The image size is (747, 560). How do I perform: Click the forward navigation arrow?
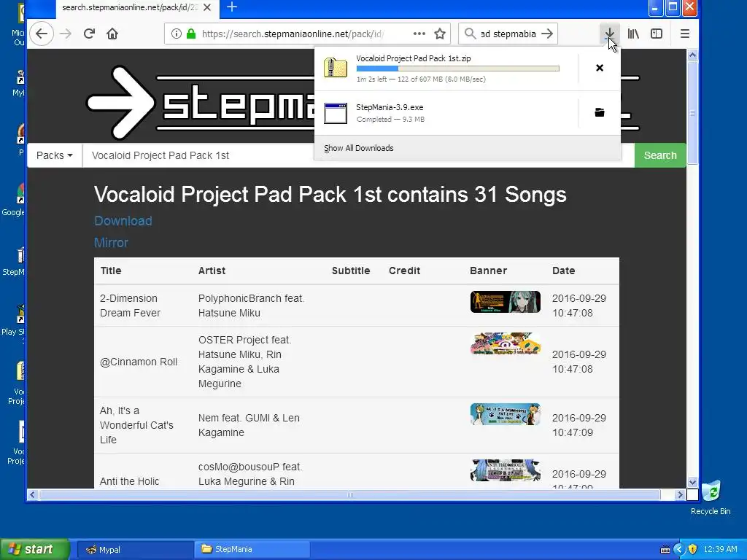click(65, 34)
